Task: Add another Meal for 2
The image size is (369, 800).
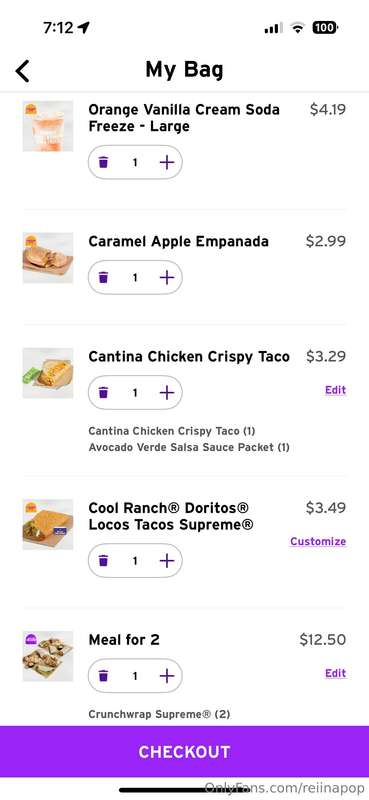Action: (167, 676)
